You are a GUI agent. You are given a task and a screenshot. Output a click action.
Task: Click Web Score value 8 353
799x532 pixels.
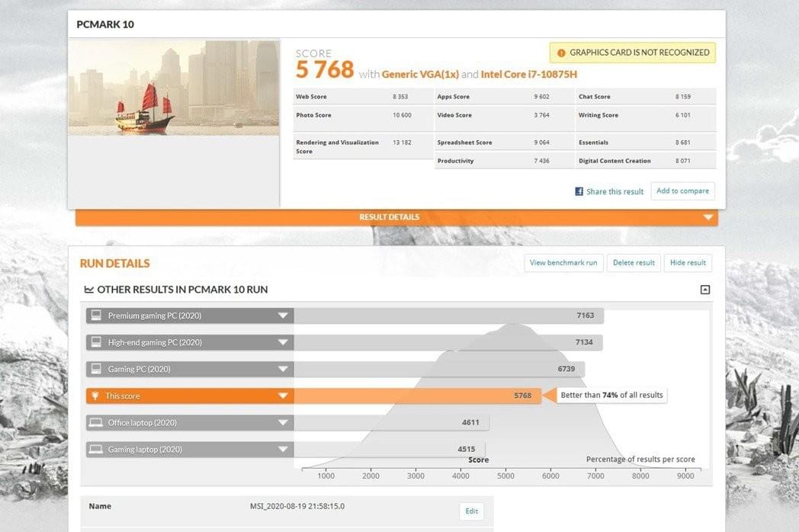[400, 96]
